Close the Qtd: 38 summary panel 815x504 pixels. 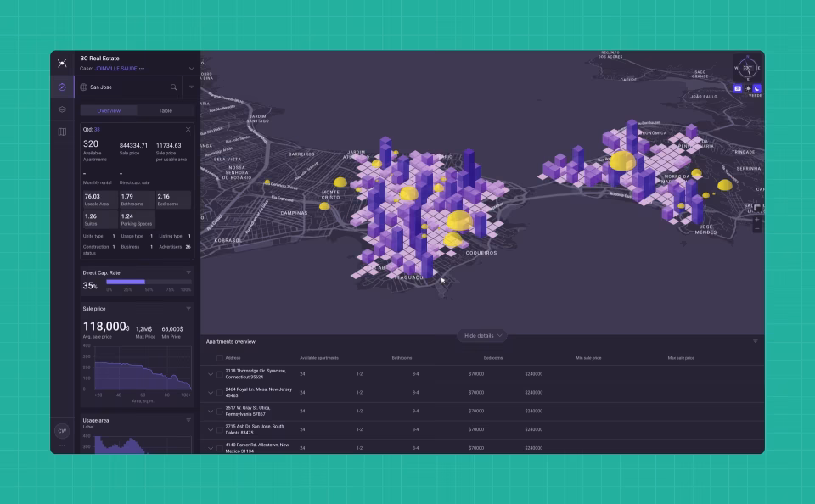[x=188, y=129]
